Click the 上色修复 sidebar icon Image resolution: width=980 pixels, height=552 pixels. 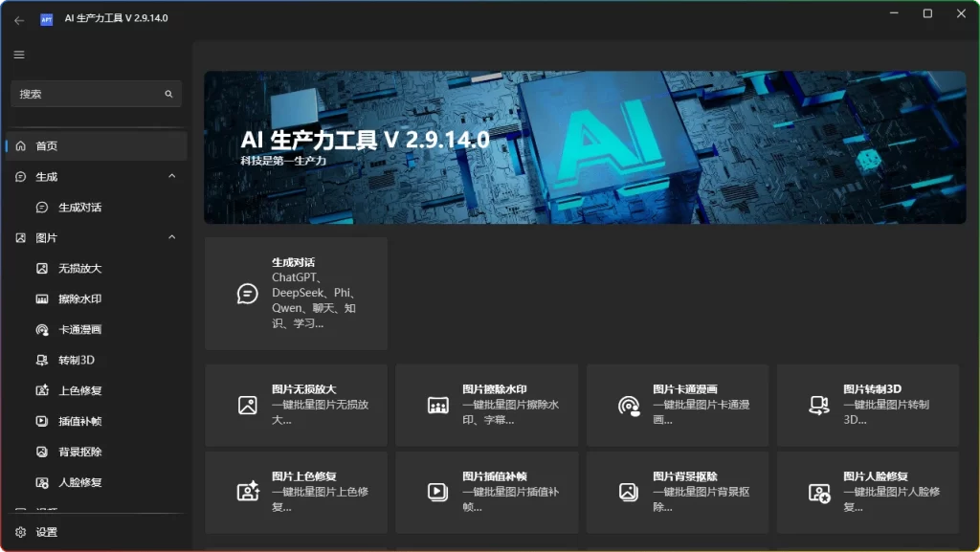42,391
